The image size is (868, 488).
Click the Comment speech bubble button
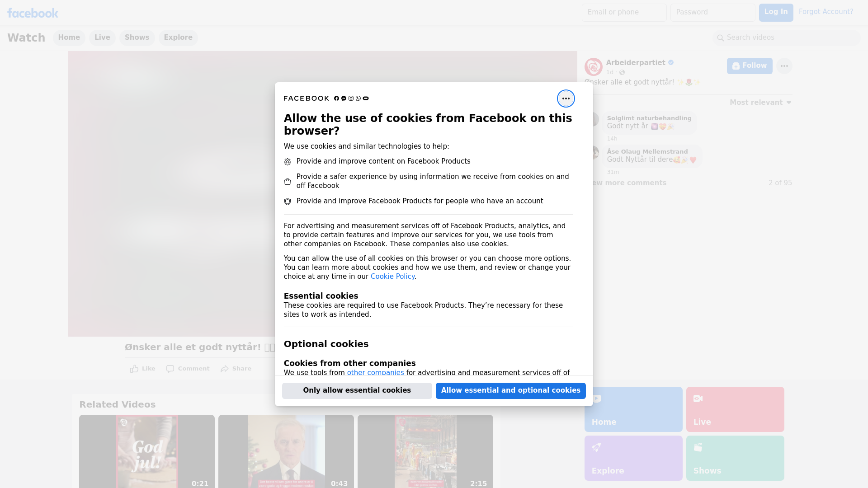click(188, 369)
